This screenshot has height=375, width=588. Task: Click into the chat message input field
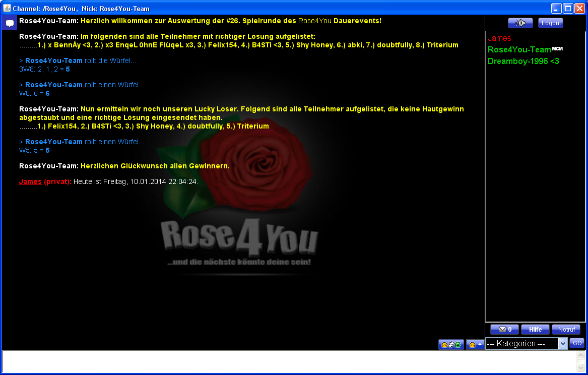tap(287, 361)
